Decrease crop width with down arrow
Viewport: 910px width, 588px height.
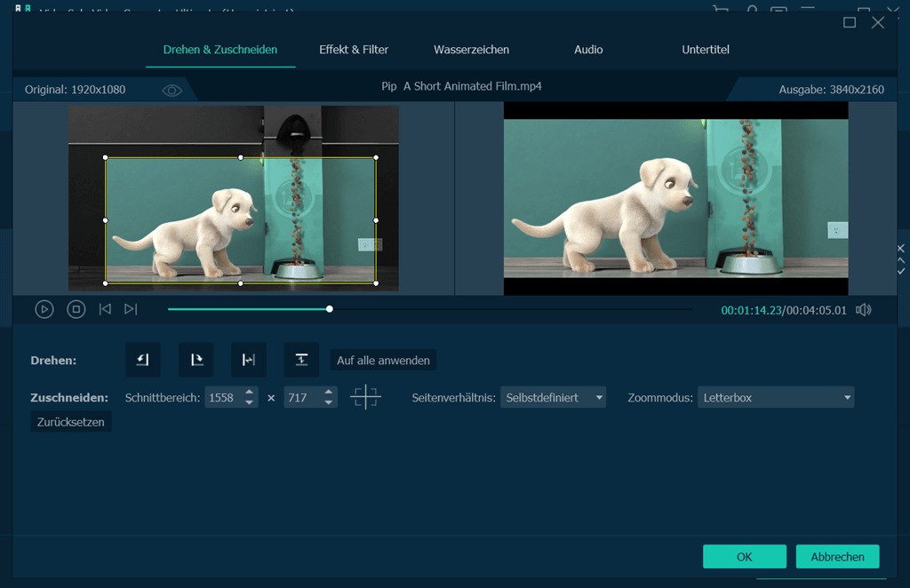tap(249, 403)
